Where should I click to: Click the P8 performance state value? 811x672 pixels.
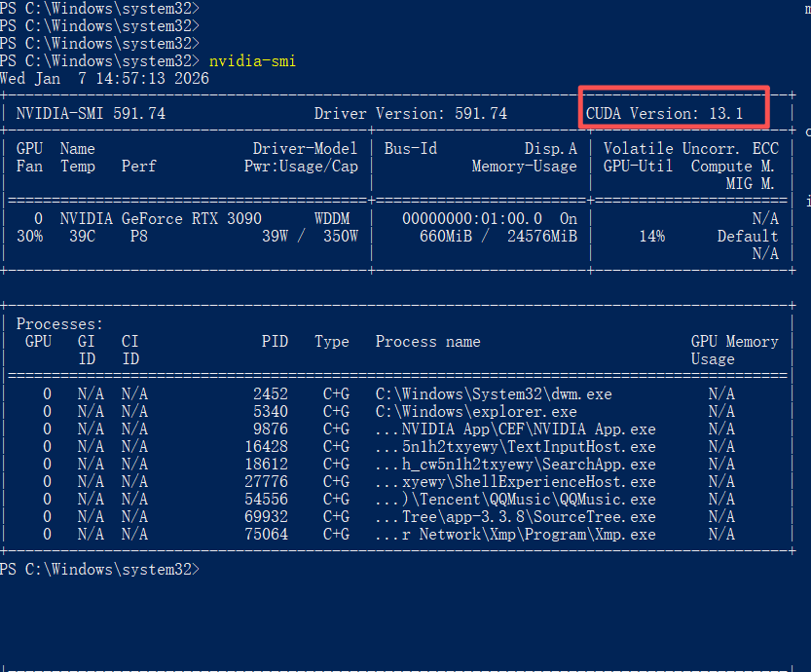pos(138,237)
